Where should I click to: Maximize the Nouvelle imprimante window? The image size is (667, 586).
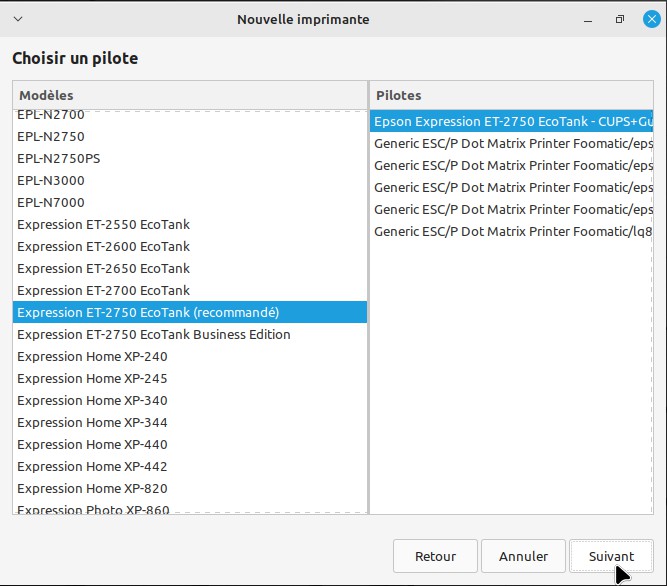[620, 19]
